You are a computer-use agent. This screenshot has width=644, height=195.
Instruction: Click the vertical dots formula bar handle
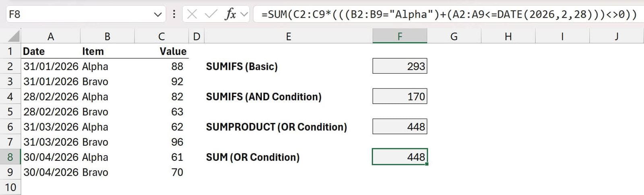tap(174, 14)
